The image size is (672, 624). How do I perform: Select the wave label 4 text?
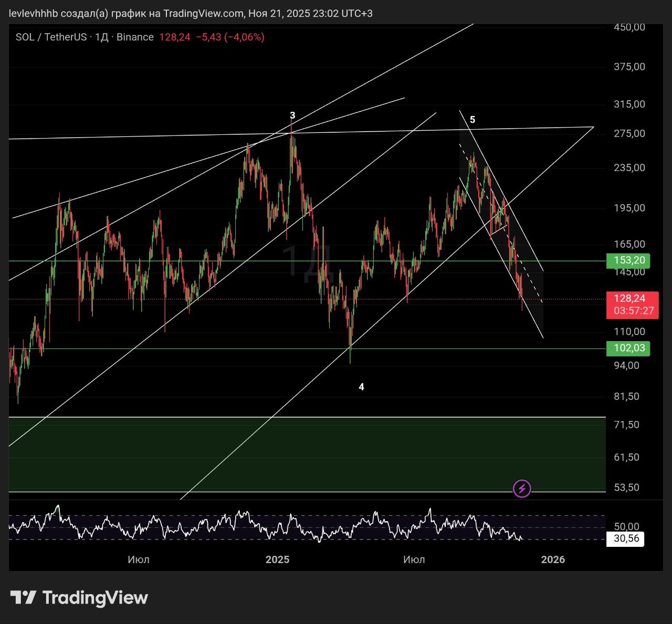[361, 387]
